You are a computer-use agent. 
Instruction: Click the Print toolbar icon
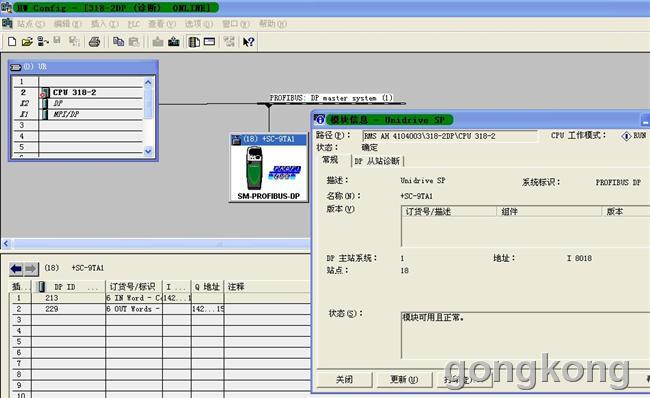[95, 42]
